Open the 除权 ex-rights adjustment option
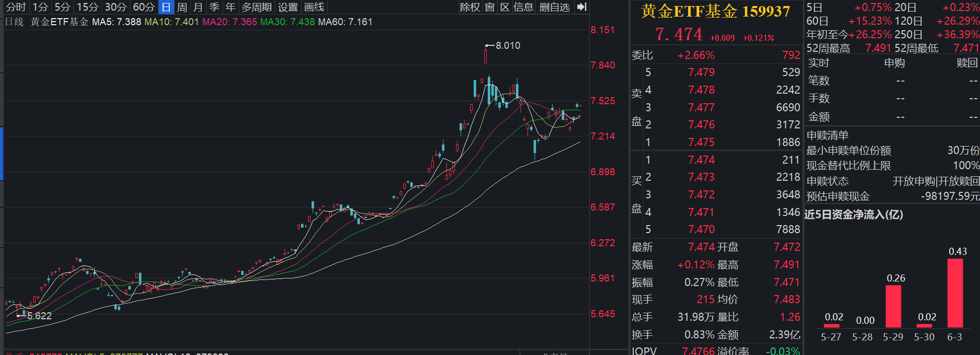This screenshot has height=355, width=980. pos(470,7)
